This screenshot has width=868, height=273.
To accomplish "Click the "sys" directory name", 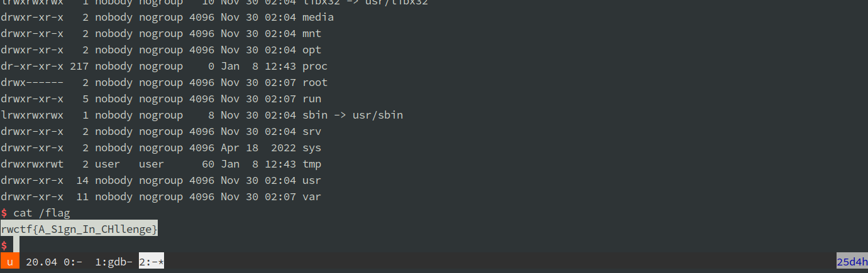I will pos(312,148).
